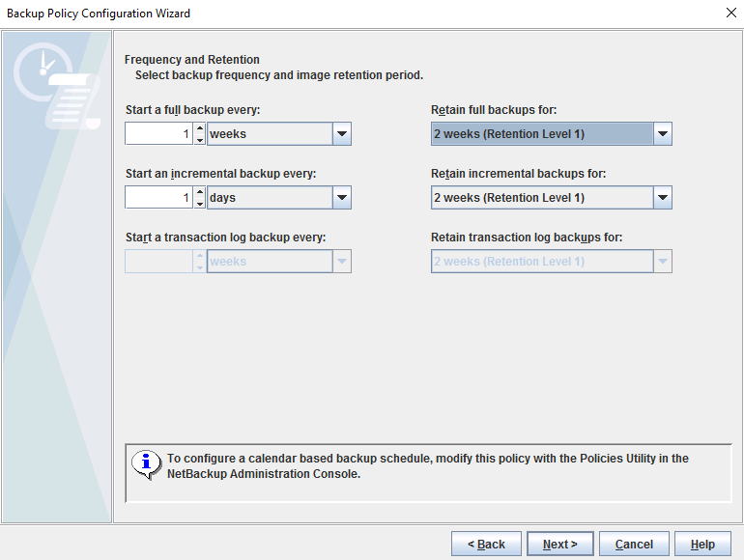744x560 pixels.
Task: Open Help for this wizard page
Action: 702,545
